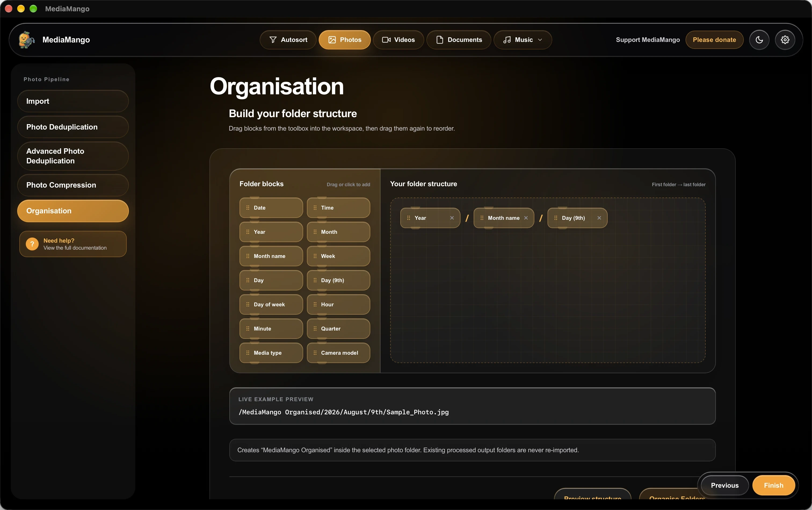The image size is (812, 510).
Task: Select the Organisation step in sidebar
Action: [73, 211]
